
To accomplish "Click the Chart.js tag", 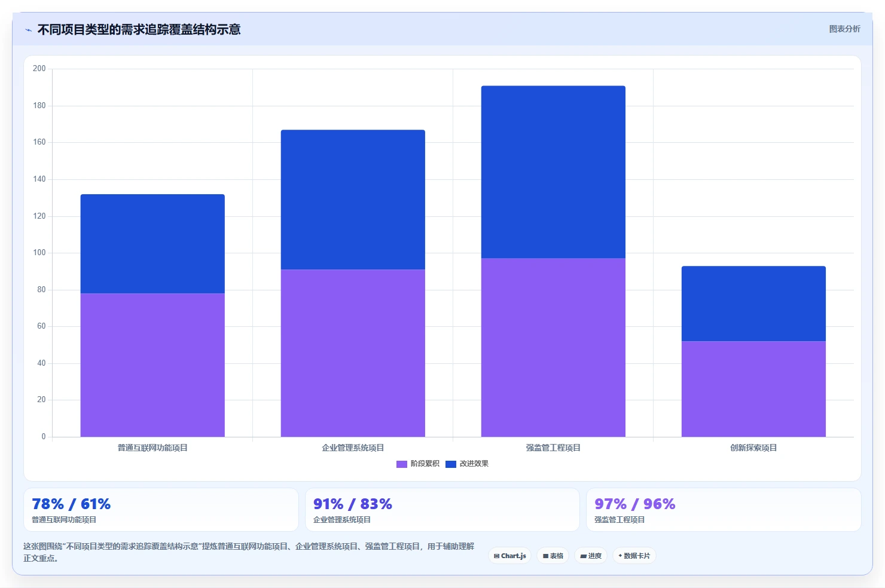I will tap(509, 556).
